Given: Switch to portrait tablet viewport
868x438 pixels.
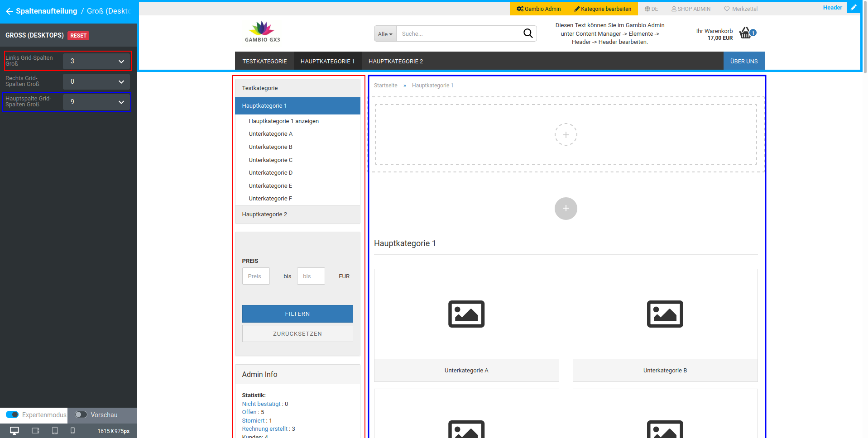Looking at the screenshot, I should [x=55, y=431].
